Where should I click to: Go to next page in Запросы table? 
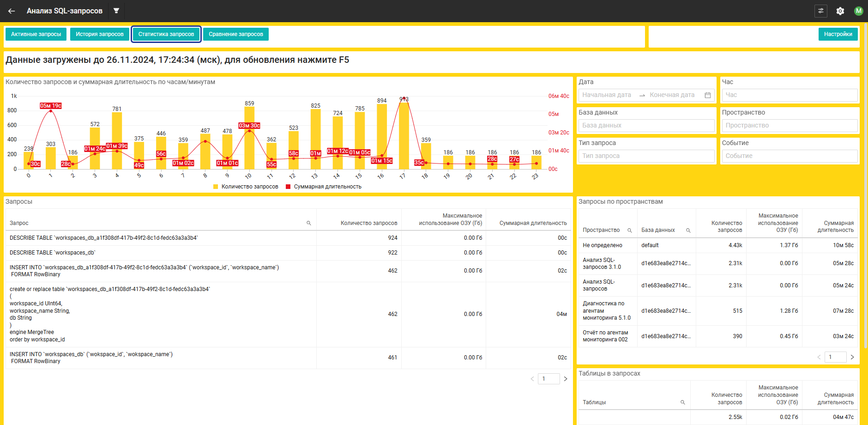click(x=566, y=379)
